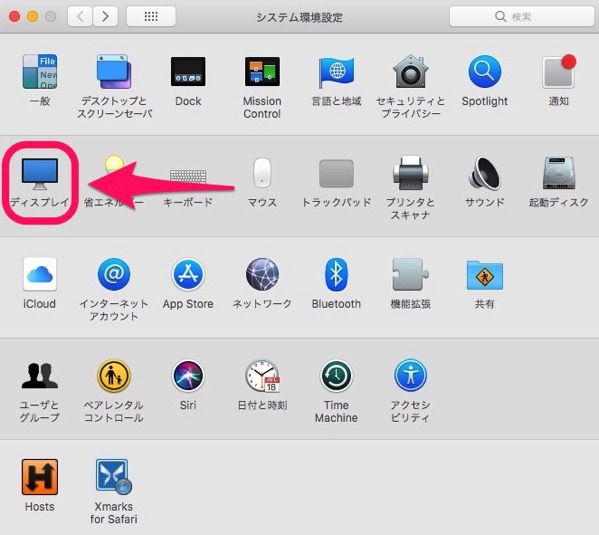Open ユーザとグループ preferences
Screen dimensions: 599x535
tap(40, 375)
